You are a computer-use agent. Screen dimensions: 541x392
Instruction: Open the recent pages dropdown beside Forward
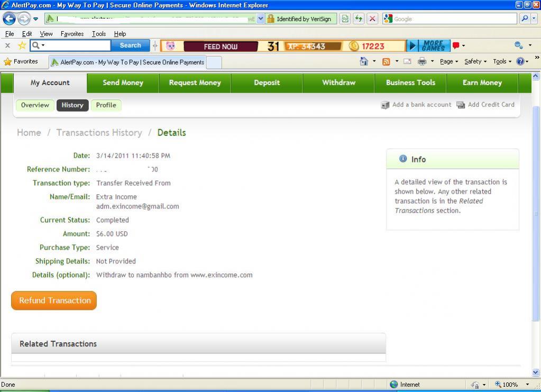tap(35, 19)
